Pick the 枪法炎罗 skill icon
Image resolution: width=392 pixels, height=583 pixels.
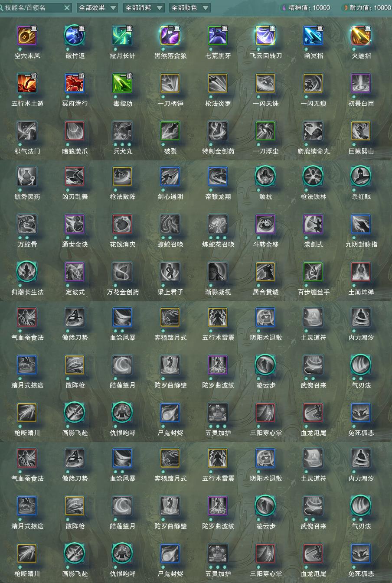[x=218, y=83]
